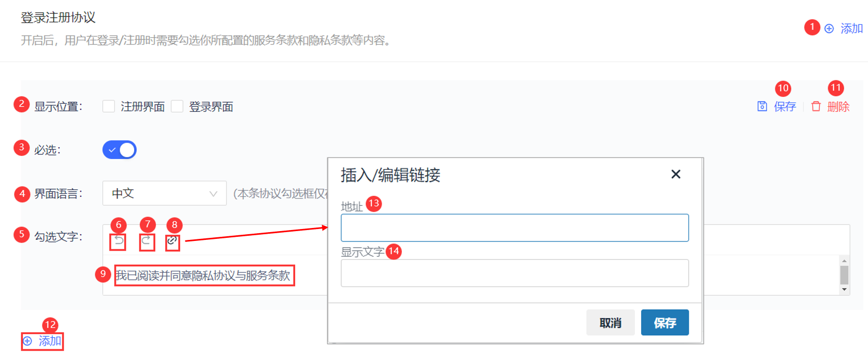Close the insert/edit link dialog
Viewport: 868px width, 357px height.
click(675, 175)
